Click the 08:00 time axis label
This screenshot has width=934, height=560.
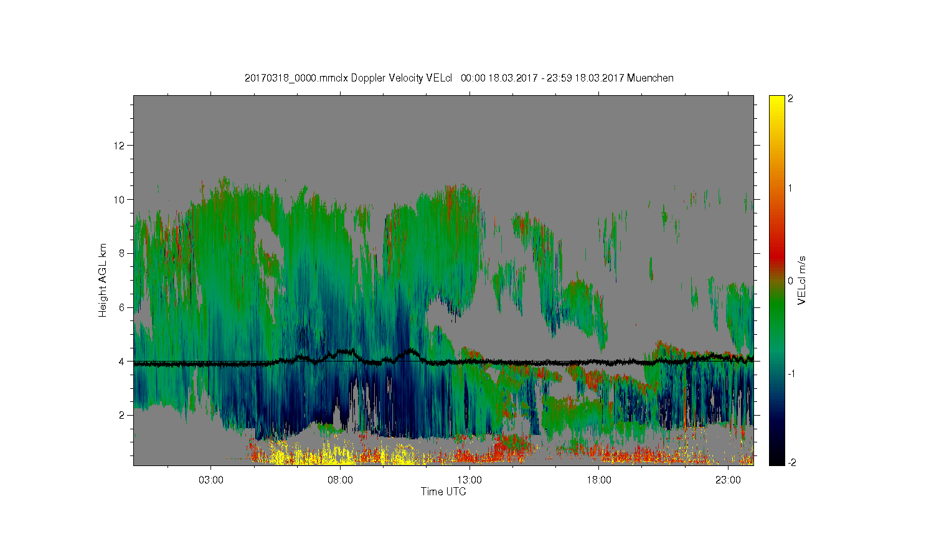pos(341,480)
